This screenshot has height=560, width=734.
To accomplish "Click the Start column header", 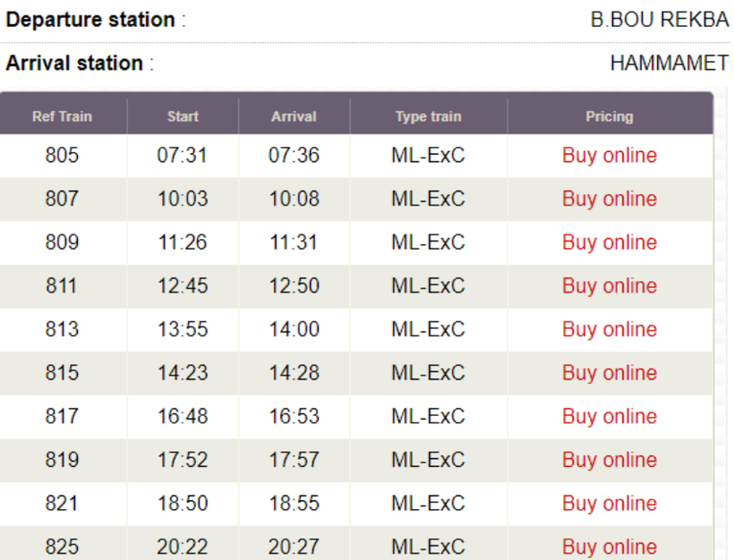I will 183,116.
